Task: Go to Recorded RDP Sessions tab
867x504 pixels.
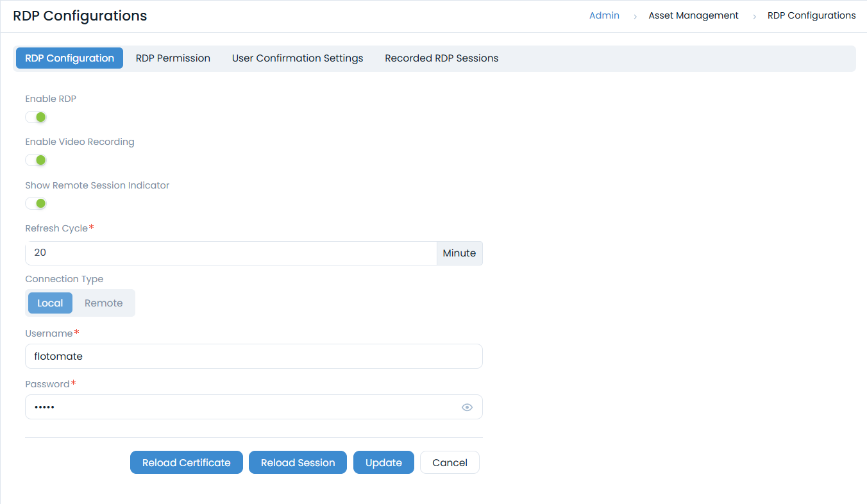Action: pos(441,58)
